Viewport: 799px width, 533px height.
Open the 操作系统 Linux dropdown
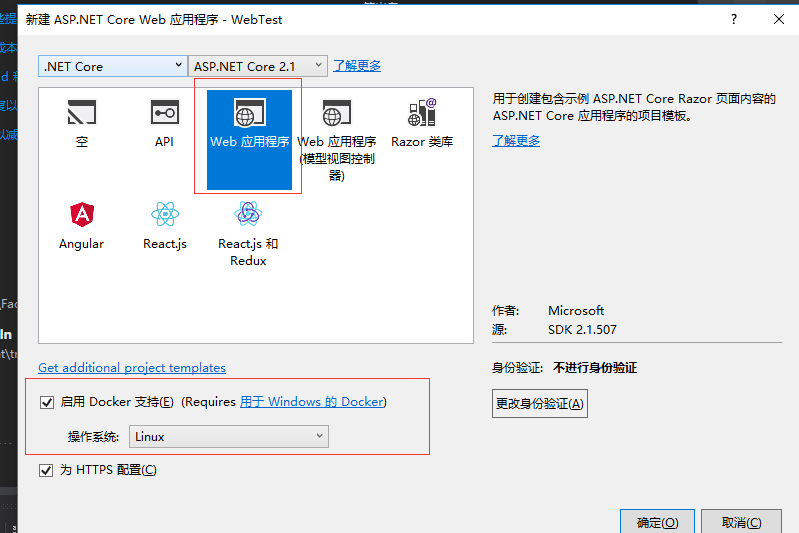pos(229,437)
